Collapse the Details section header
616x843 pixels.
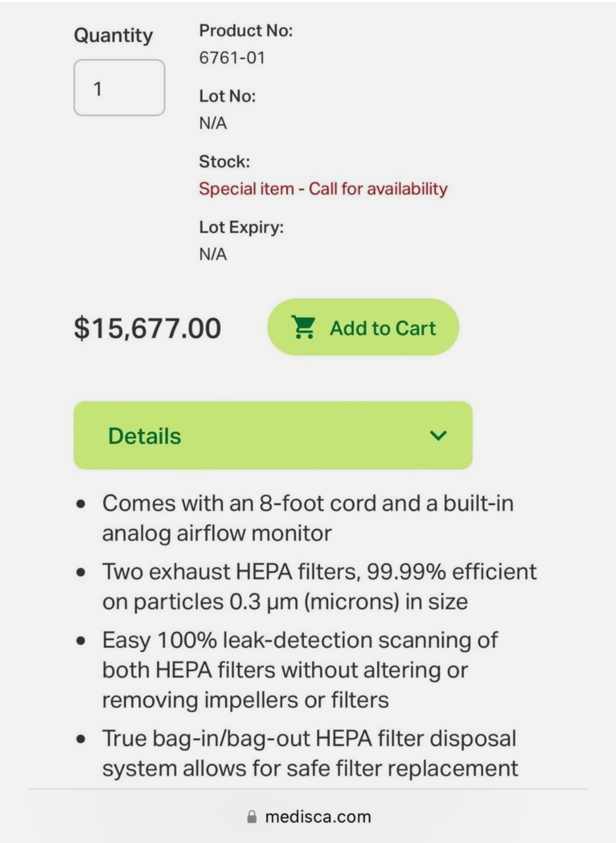[273, 435]
